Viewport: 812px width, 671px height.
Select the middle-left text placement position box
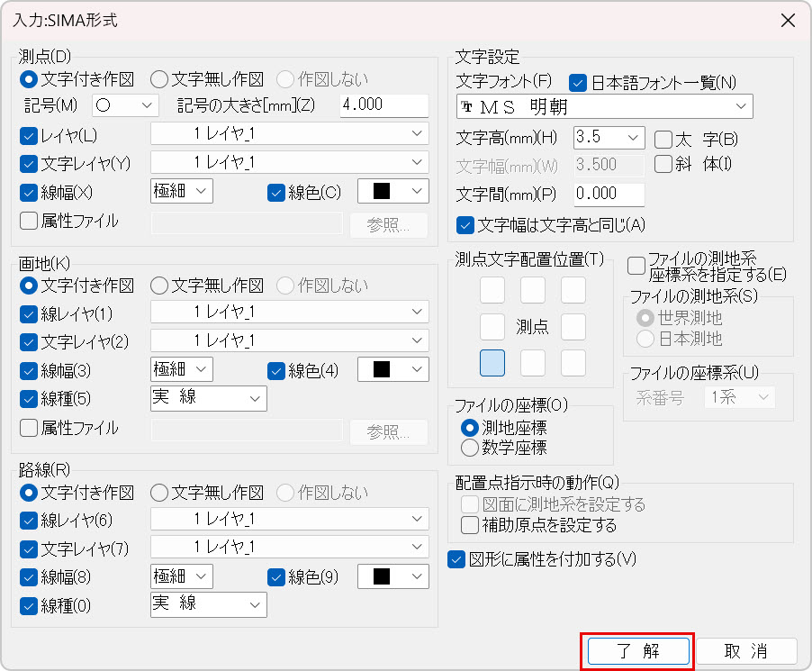[492, 326]
